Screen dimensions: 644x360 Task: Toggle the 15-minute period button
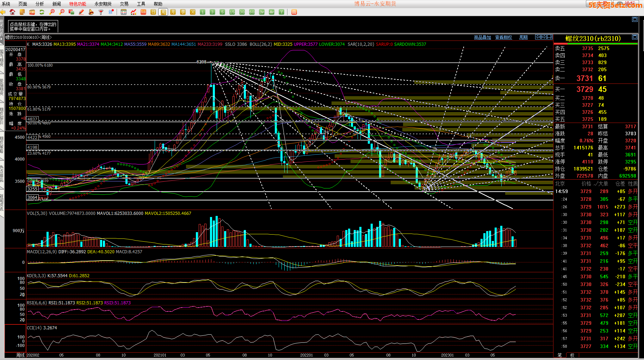tap(232, 12)
